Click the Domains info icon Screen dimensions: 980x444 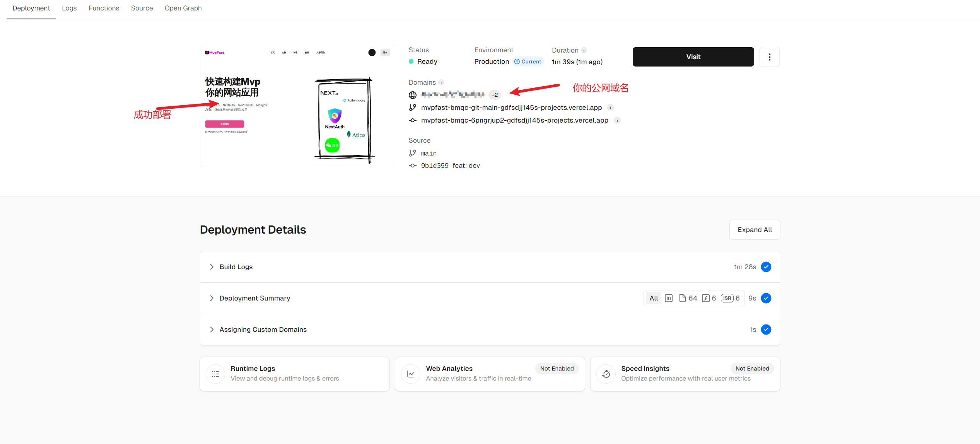(441, 82)
